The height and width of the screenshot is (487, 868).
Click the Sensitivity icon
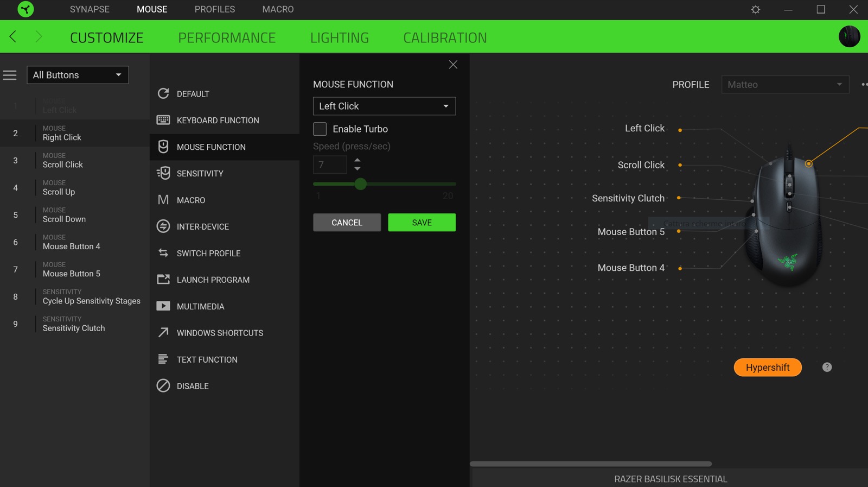[x=163, y=173]
